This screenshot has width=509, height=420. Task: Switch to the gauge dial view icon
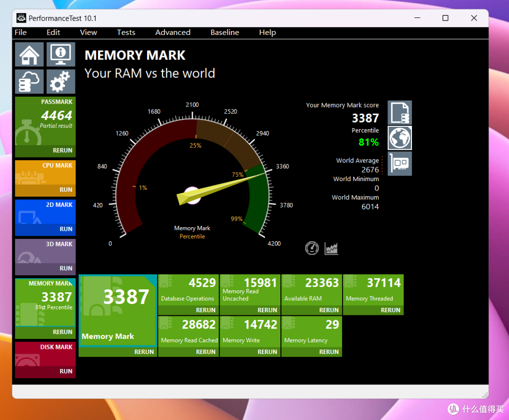(312, 248)
